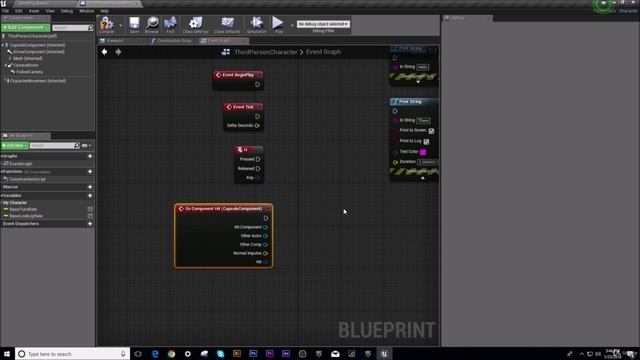Click the My Blueprint search magnifier icon
The width and height of the screenshot is (640, 360).
pyautogui.click(x=77, y=146)
